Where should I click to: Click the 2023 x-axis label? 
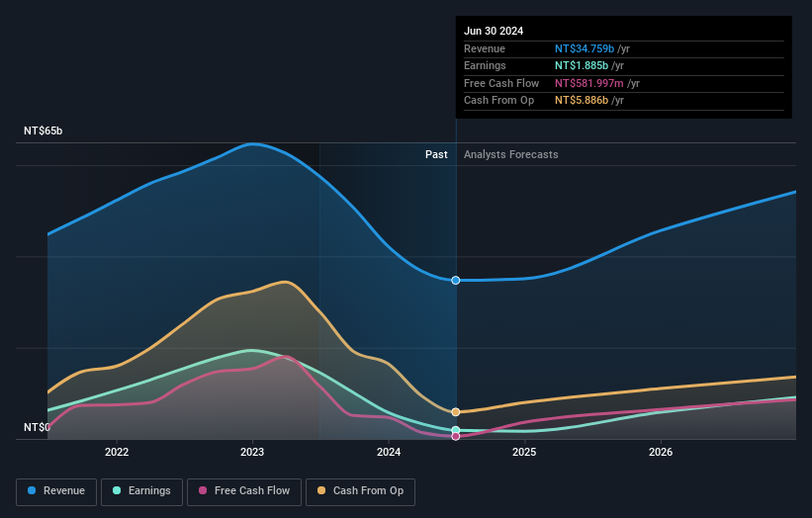pos(252,452)
